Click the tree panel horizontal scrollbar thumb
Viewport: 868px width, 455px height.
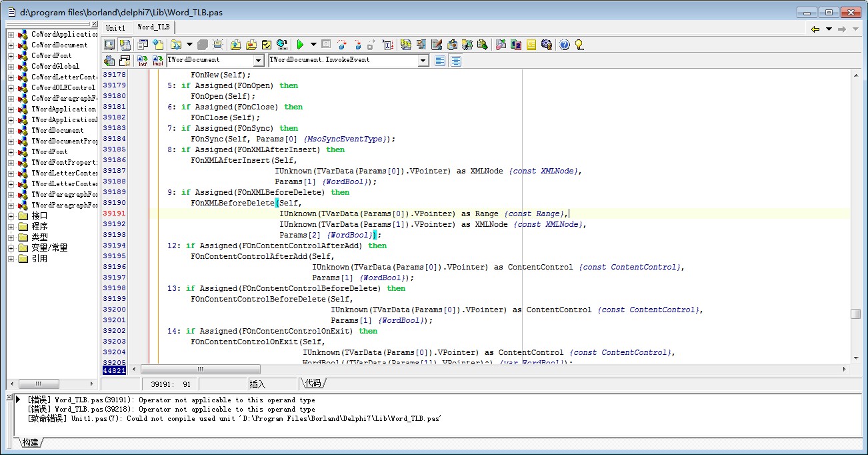pos(37,384)
